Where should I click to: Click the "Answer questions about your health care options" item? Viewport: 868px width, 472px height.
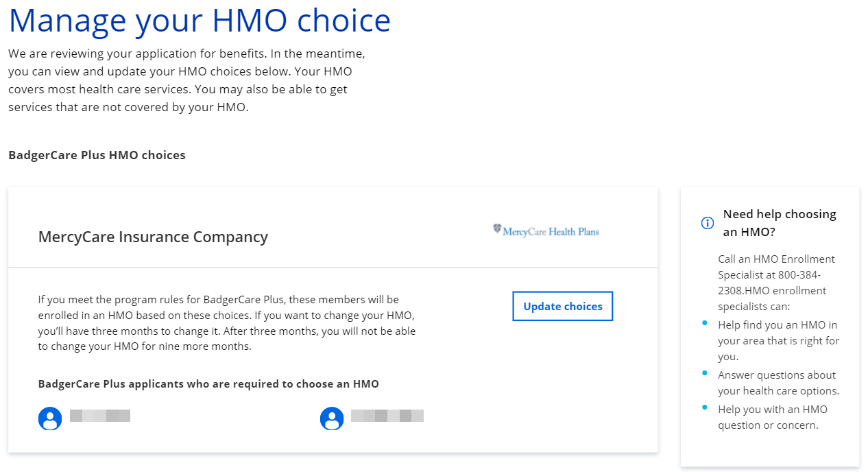point(778,383)
